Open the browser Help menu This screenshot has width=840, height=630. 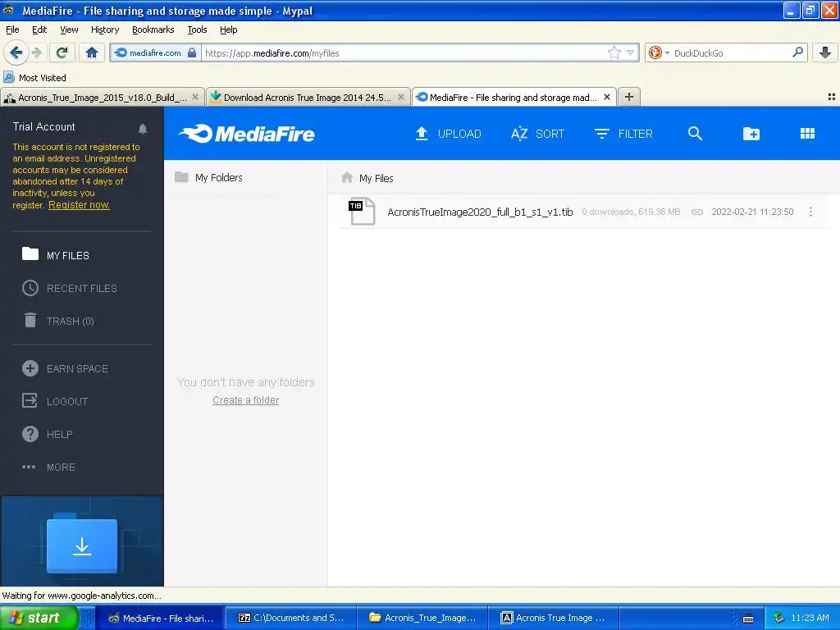click(228, 30)
